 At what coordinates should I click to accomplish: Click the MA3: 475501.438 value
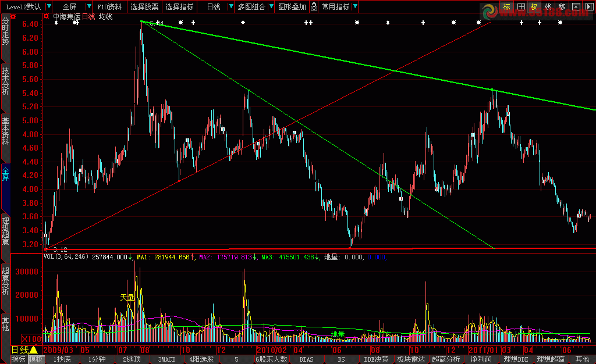click(288, 258)
